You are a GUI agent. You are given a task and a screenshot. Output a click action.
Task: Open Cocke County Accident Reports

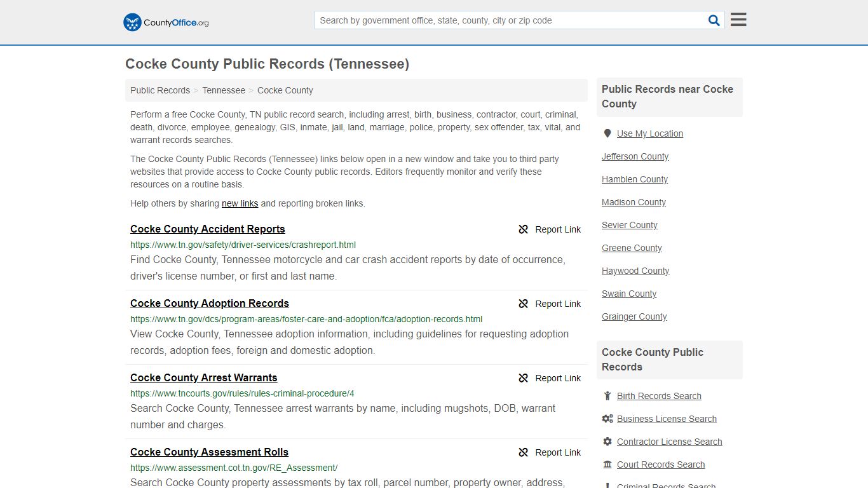208,229
